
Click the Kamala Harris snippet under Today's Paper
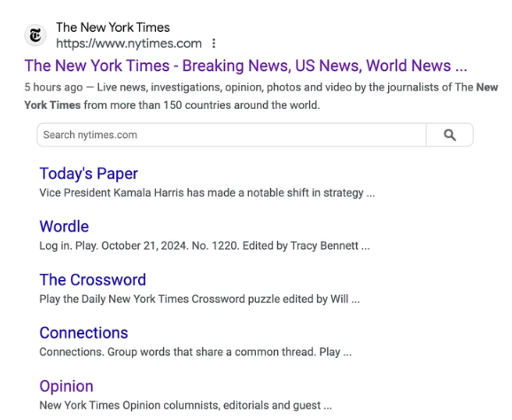207,193
